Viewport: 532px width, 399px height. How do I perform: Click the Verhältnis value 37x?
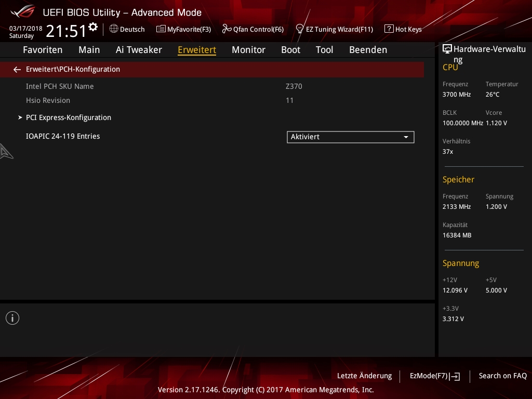pos(448,151)
